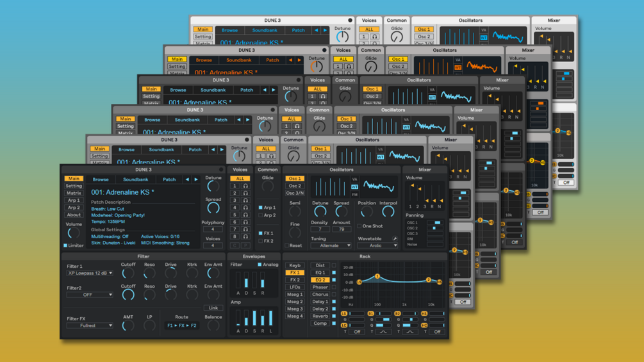The image size is (644, 362).
Task: Click the HS node on the EQ graph
Action: (440, 282)
